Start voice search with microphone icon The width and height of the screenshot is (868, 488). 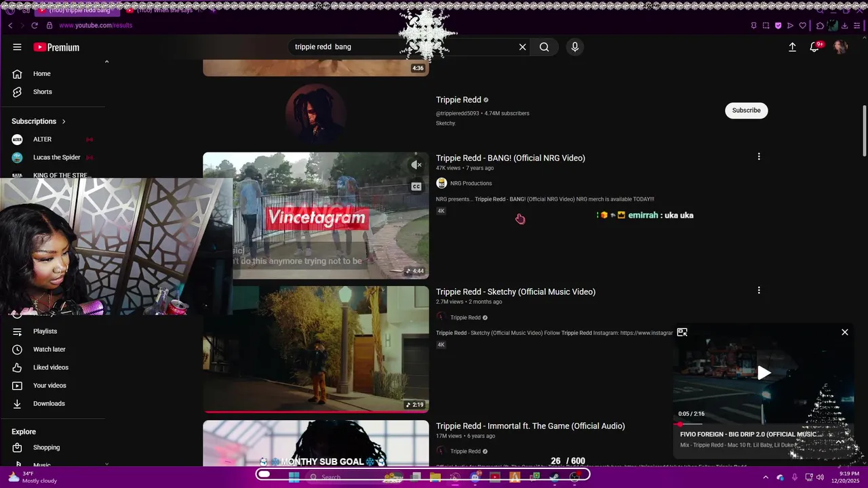point(574,47)
